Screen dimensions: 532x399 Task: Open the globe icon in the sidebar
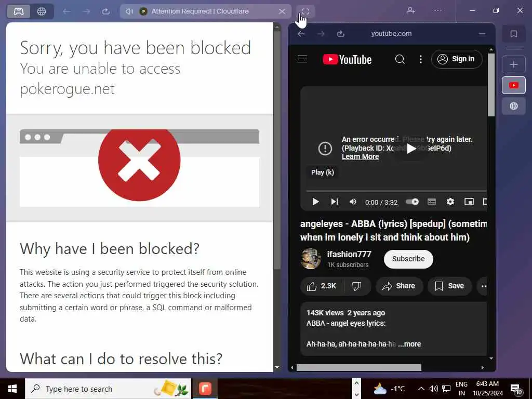514,106
